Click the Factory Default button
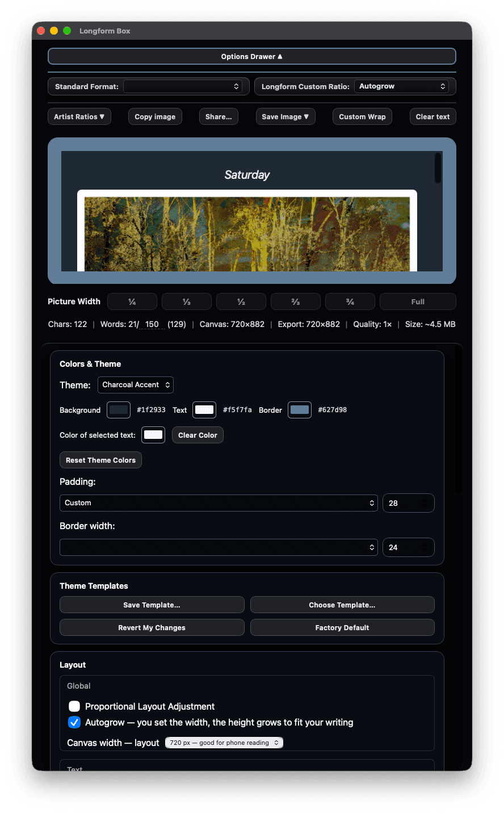 tap(342, 627)
